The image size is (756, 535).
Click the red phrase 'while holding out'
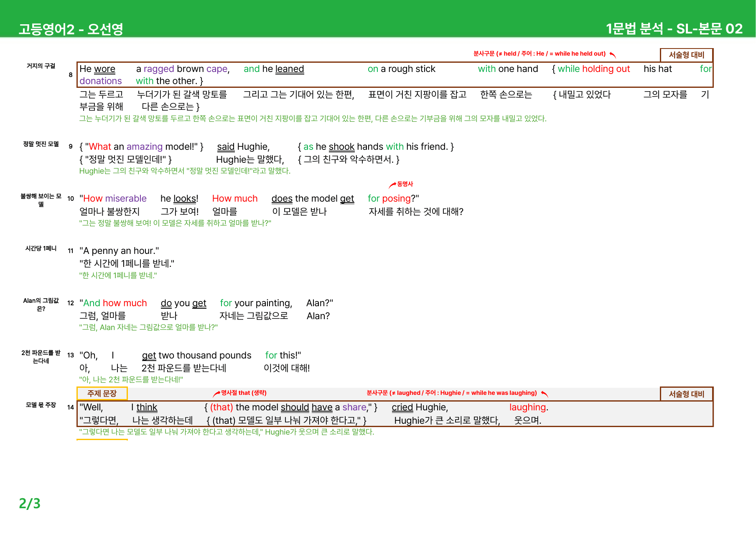594,69
